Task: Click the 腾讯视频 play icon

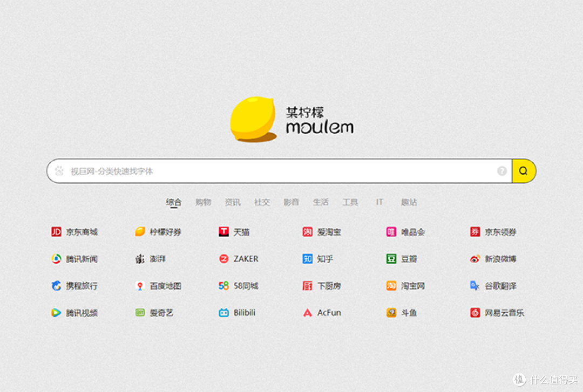Action: pos(56,313)
